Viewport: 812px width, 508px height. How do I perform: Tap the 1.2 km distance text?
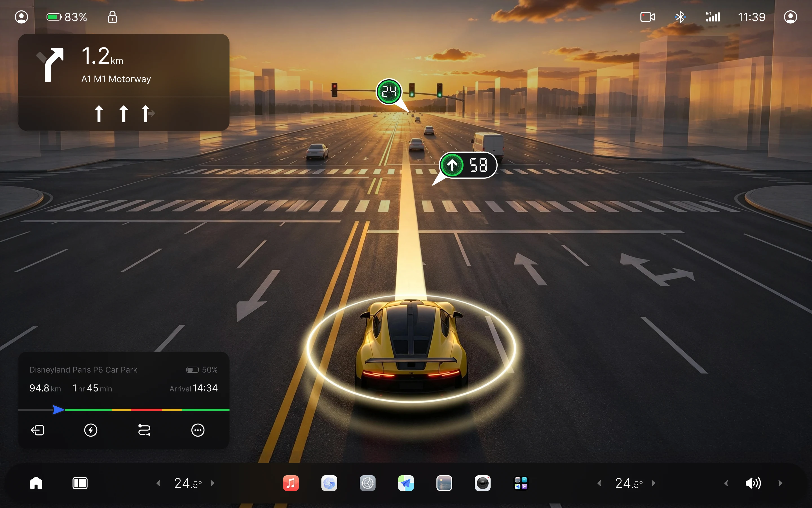coord(102,56)
